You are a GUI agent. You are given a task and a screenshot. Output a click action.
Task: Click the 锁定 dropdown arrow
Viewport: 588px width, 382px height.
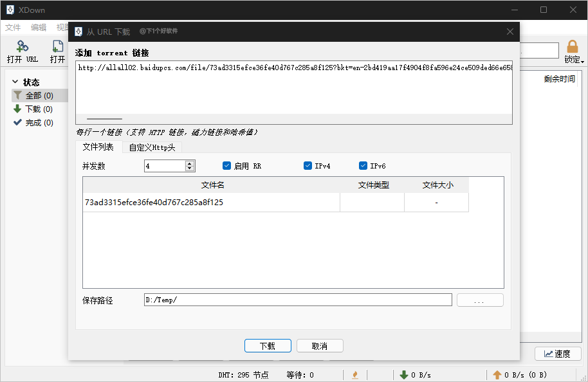click(x=582, y=62)
